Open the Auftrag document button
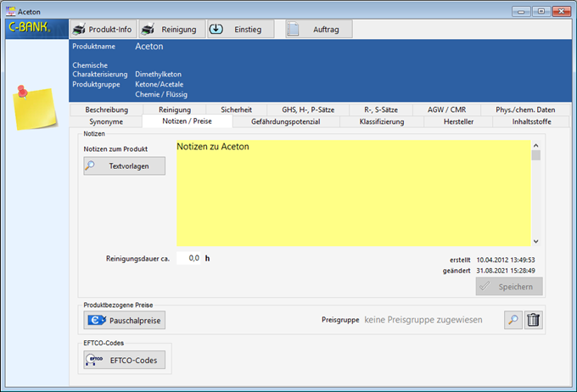Viewport: 577px width, 392px height. pyautogui.click(x=318, y=29)
